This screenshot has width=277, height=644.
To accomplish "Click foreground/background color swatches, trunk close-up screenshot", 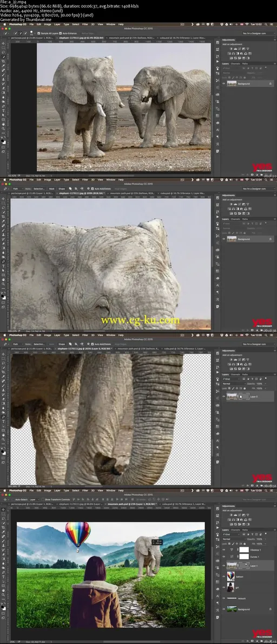I will click(x=3, y=453).
